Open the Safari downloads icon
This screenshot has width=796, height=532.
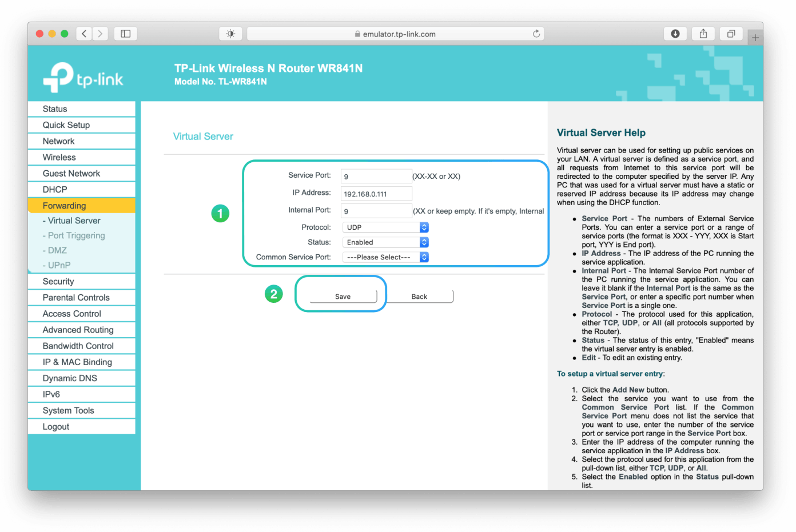pyautogui.click(x=675, y=34)
